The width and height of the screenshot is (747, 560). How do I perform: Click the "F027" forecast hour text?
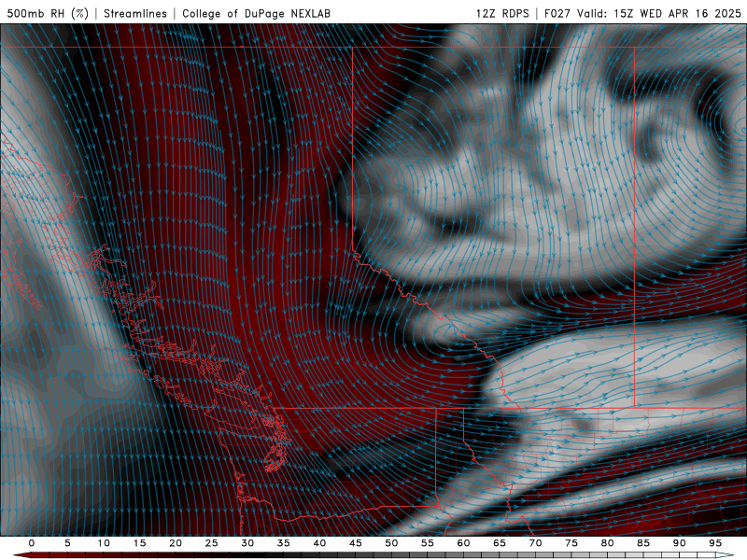coord(557,13)
